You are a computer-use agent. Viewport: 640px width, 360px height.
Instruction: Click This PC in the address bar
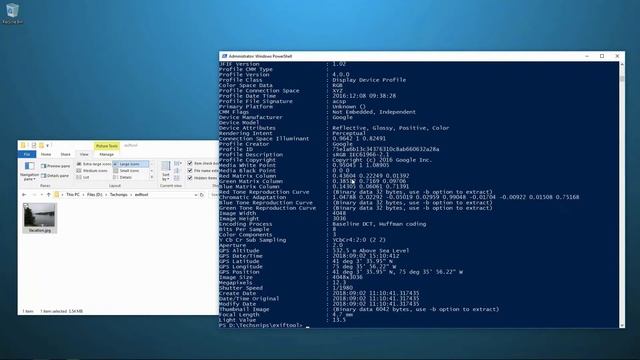pyautogui.click(x=73, y=195)
